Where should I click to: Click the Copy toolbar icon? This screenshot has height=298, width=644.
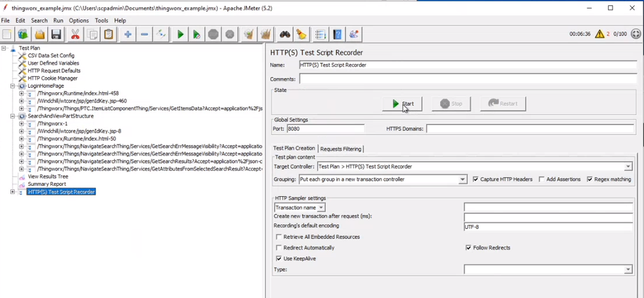tap(92, 35)
